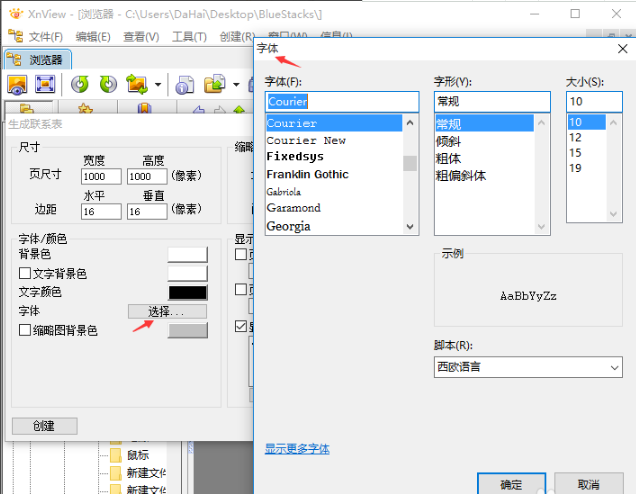Toggle the 缩略图背景色 checkbox
Image resolution: width=636 pixels, height=494 pixels.
(x=25, y=330)
